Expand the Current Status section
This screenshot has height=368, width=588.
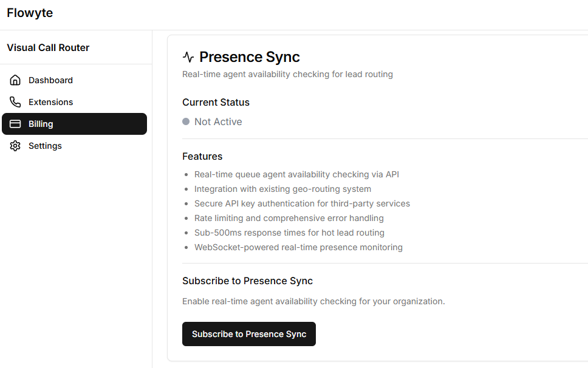click(216, 102)
